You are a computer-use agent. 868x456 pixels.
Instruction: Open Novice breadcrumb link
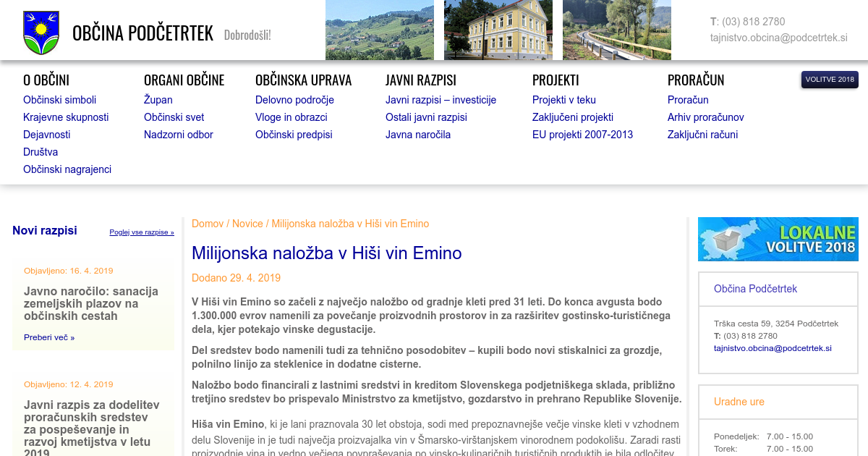pyautogui.click(x=247, y=224)
